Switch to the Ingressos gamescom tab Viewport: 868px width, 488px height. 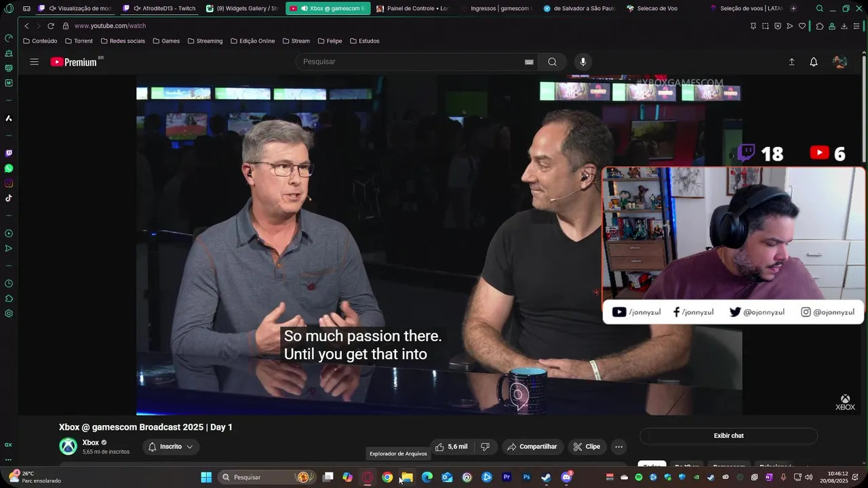(x=496, y=8)
